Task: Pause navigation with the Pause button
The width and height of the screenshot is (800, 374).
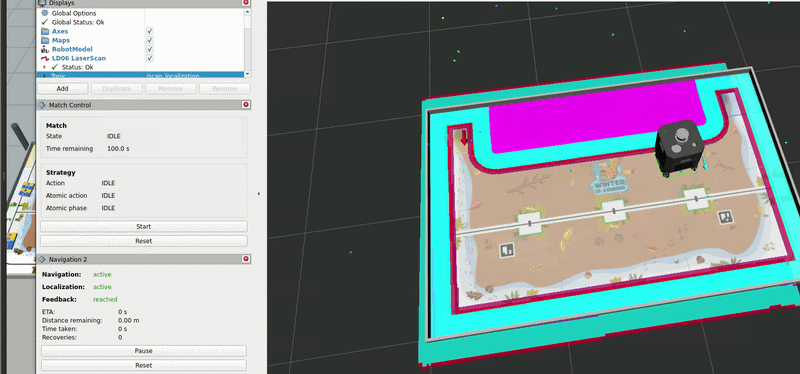Action: tap(144, 351)
